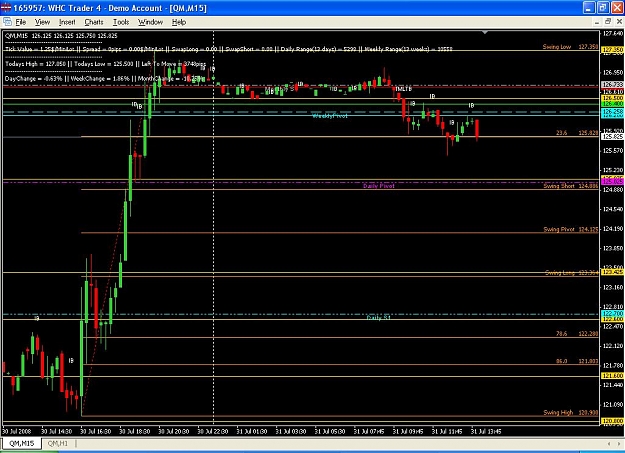This screenshot has height=453, width=625.
Task: Click the tab scroll left arrow at bottom
Action: pos(609,443)
